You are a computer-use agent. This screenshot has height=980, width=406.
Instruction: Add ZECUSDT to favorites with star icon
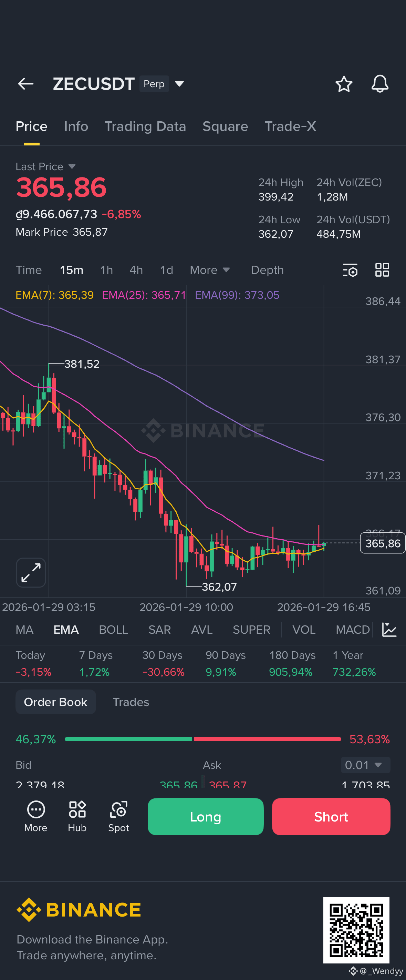point(344,84)
